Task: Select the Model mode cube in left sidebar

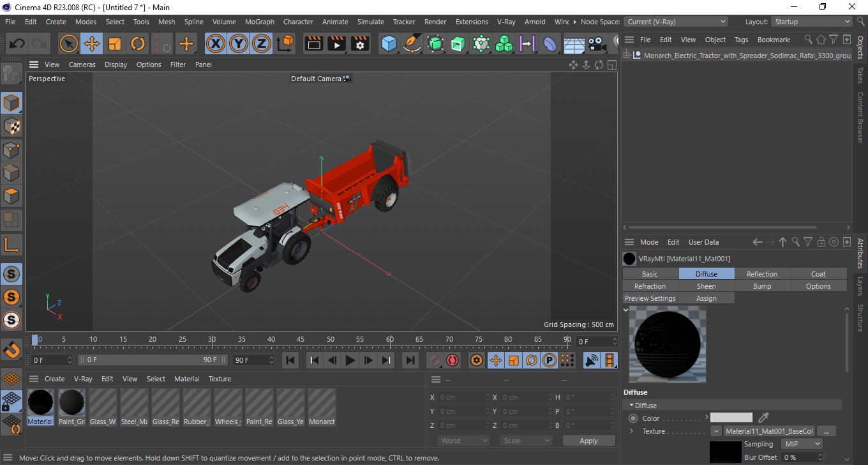Action: 11,103
